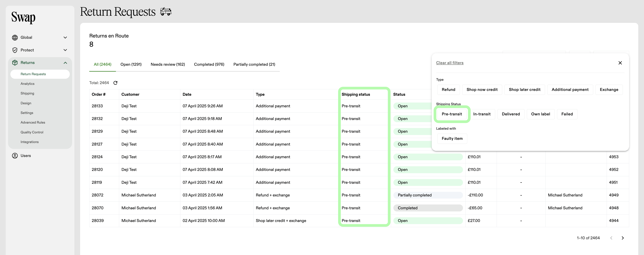This screenshot has width=644, height=255.
Task: Open order 28129 row
Action: point(359,131)
